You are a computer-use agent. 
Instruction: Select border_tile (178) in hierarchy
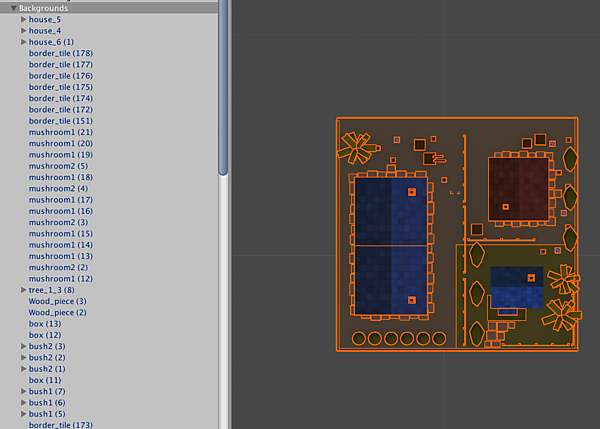60,53
